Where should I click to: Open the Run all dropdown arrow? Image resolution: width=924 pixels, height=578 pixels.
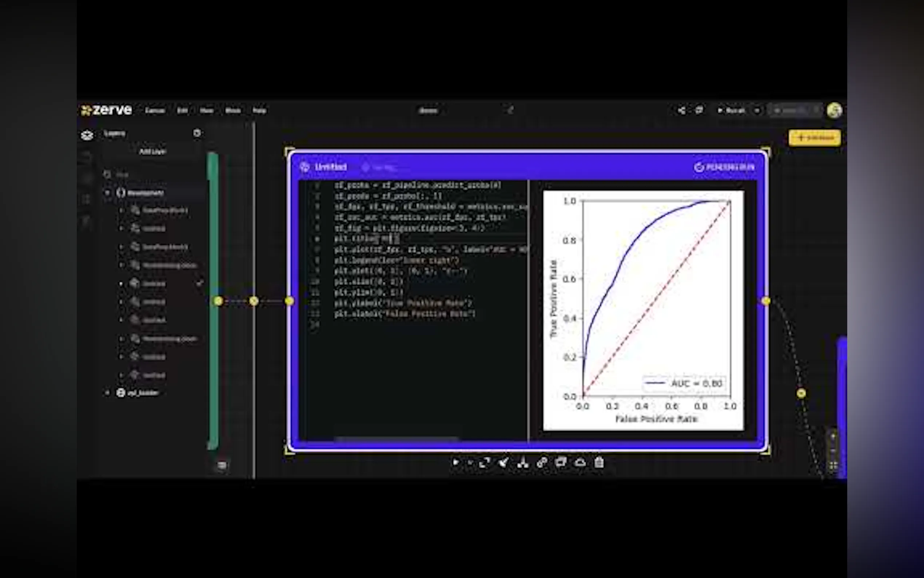pyautogui.click(x=757, y=111)
